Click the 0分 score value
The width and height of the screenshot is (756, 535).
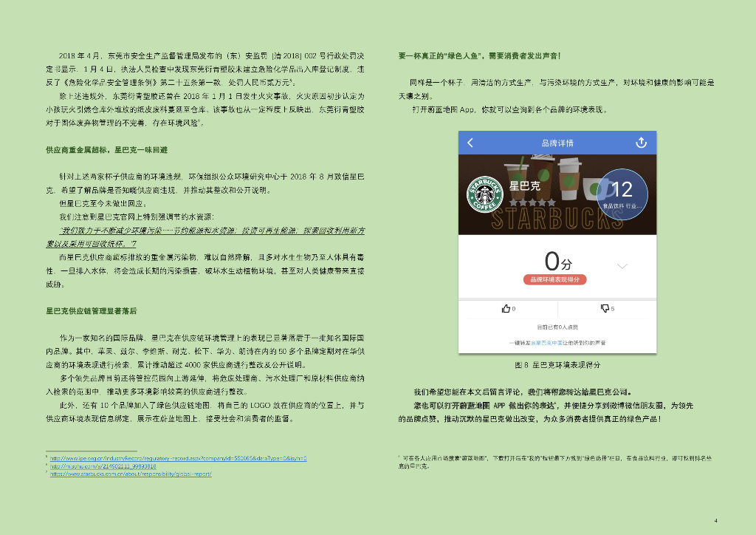click(558, 261)
